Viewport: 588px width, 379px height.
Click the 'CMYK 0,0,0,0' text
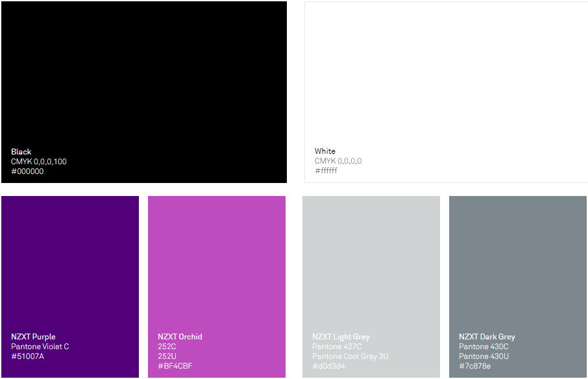point(338,161)
